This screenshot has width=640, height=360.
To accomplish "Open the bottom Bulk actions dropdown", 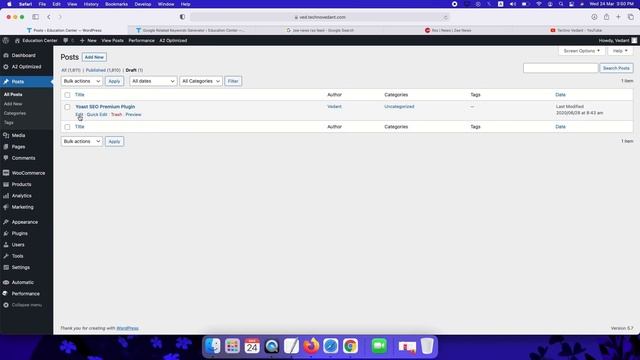I will tap(82, 141).
